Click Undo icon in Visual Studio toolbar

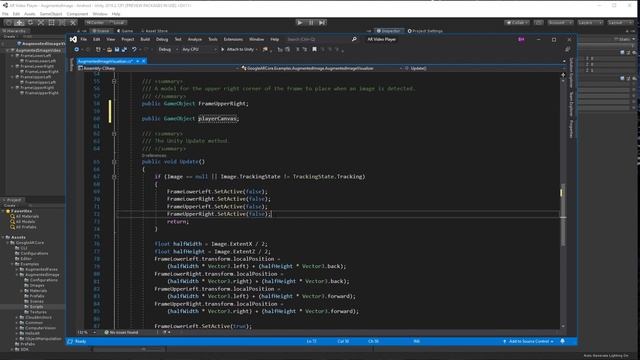coord(134,49)
